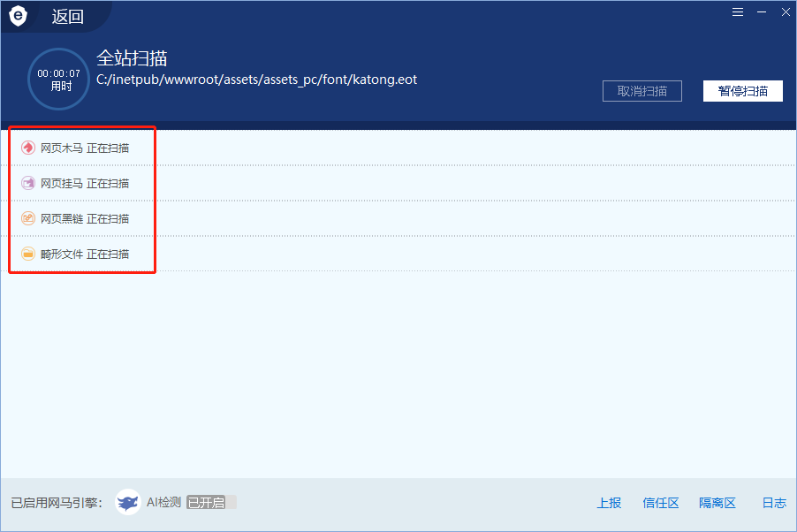
Task: Click the AI检测 engine mascot icon
Action: tap(127, 503)
